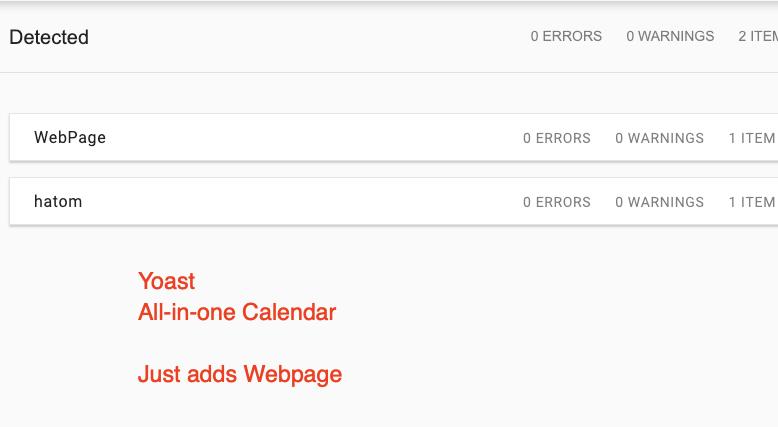This screenshot has width=778, height=427.
Task: Click empty middle area of hatom card
Action: coord(310,202)
